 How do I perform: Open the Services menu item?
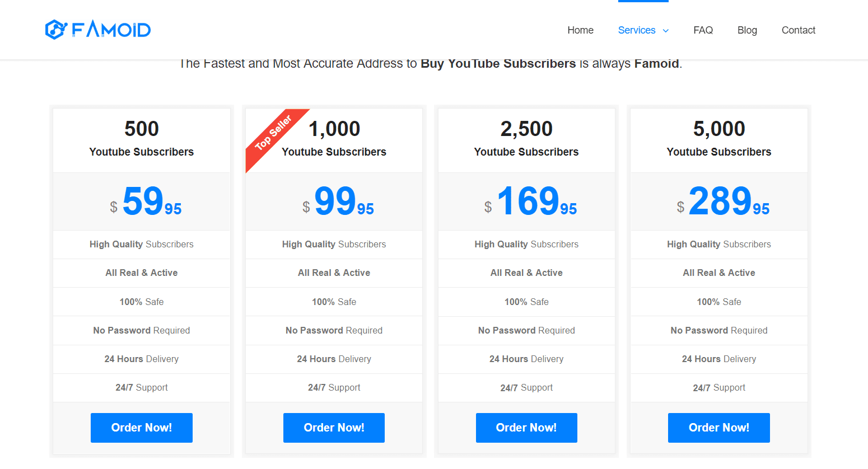pyautogui.click(x=637, y=30)
